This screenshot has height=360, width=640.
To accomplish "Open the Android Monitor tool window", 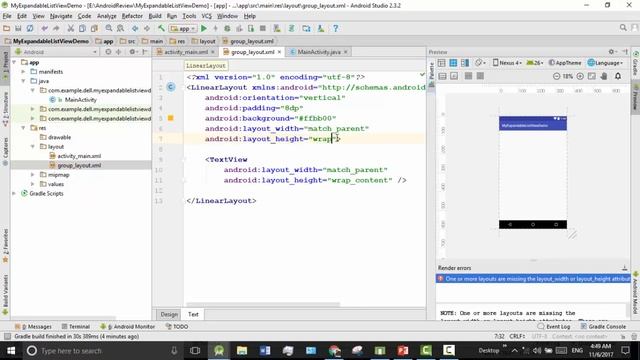I will [128, 327].
